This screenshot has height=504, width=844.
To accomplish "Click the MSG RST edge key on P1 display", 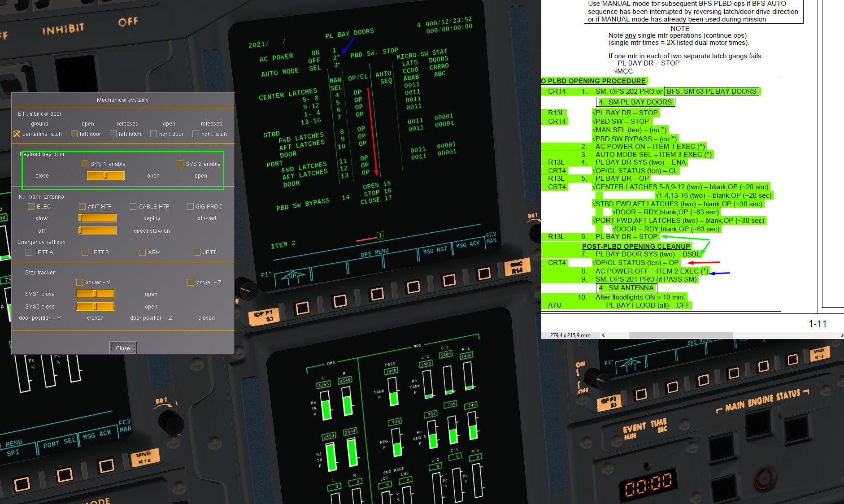I will 449,280.
